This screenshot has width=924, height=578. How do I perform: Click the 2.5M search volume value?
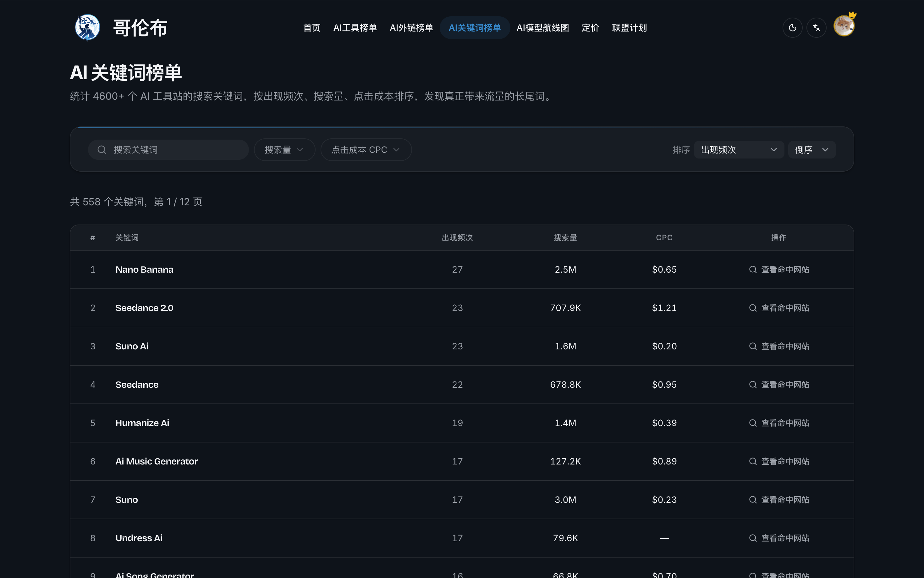pyautogui.click(x=565, y=270)
